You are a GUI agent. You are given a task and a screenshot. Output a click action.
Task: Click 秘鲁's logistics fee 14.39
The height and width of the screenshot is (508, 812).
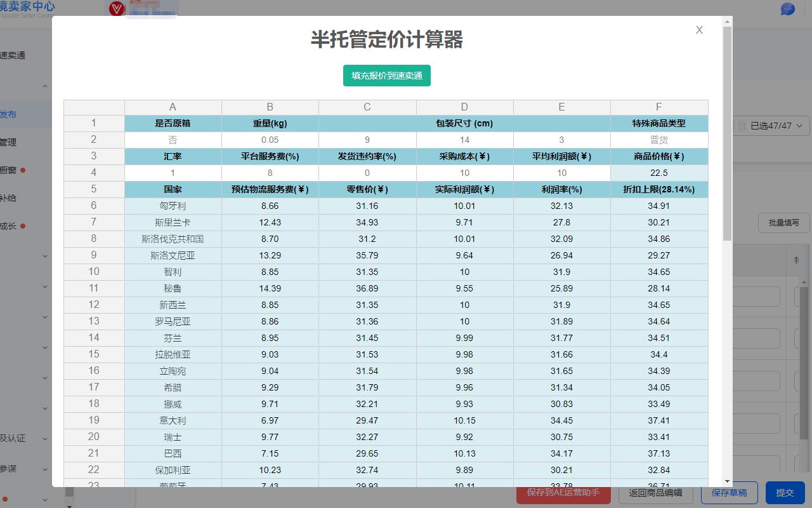270,288
